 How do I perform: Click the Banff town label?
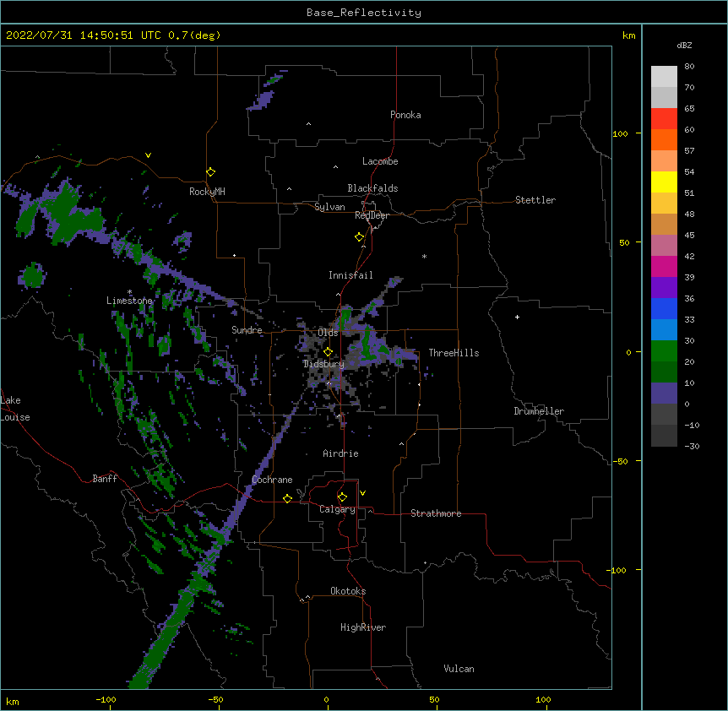105,479
